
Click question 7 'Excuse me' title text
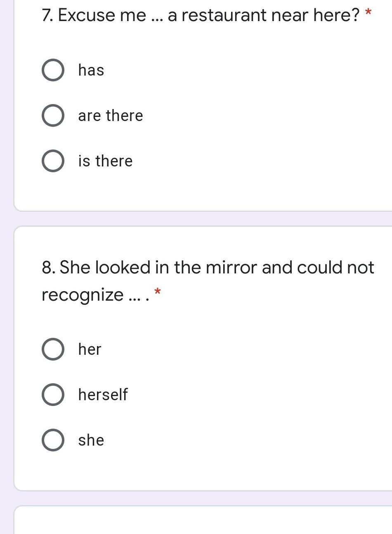click(x=201, y=16)
